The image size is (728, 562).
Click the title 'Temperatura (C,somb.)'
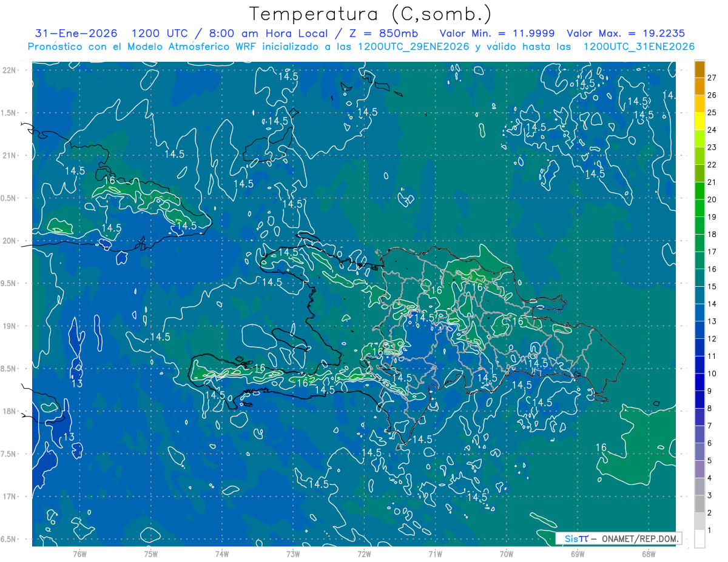[x=370, y=14]
